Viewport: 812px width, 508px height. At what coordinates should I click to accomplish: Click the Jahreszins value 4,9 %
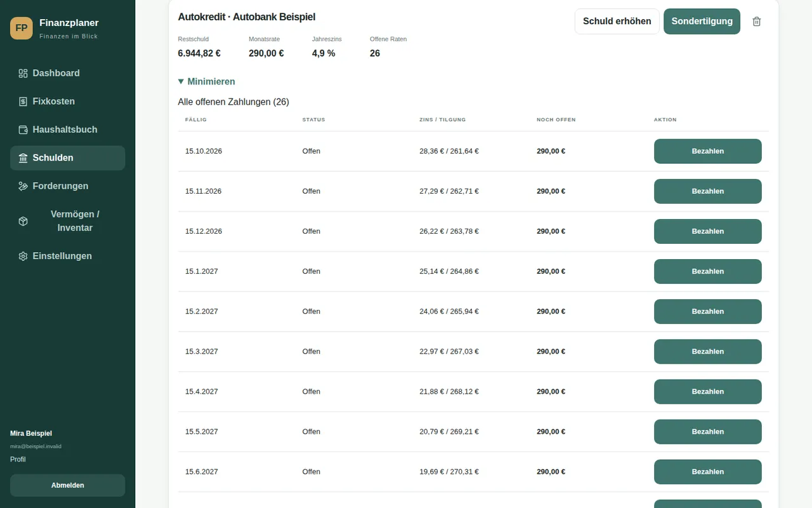[324, 53]
